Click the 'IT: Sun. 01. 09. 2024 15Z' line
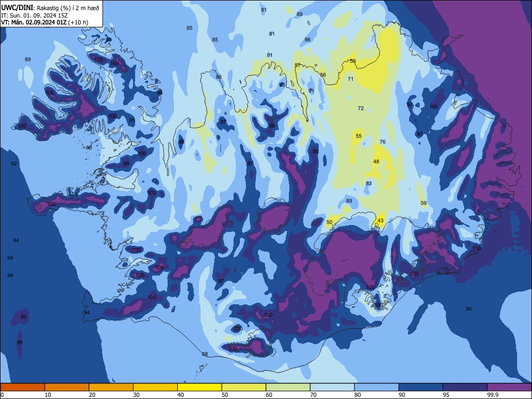The height and width of the screenshot is (399, 532). pos(35,15)
